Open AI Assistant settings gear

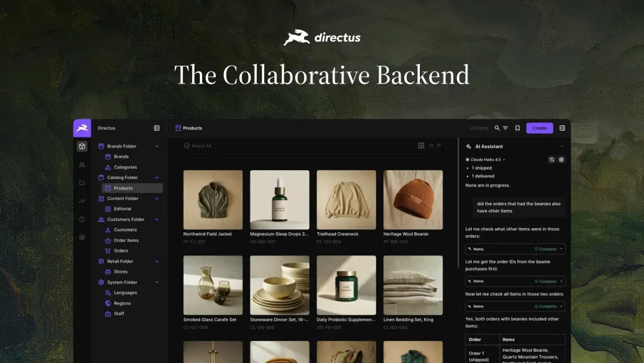click(562, 159)
